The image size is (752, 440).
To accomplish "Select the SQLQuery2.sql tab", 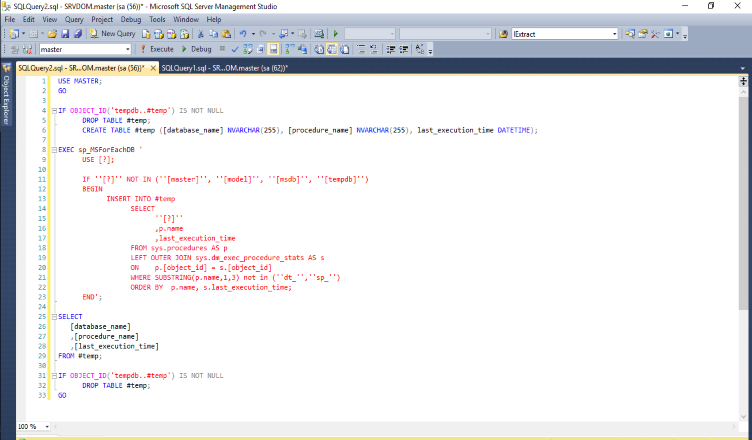I will pyautogui.click(x=81, y=68).
